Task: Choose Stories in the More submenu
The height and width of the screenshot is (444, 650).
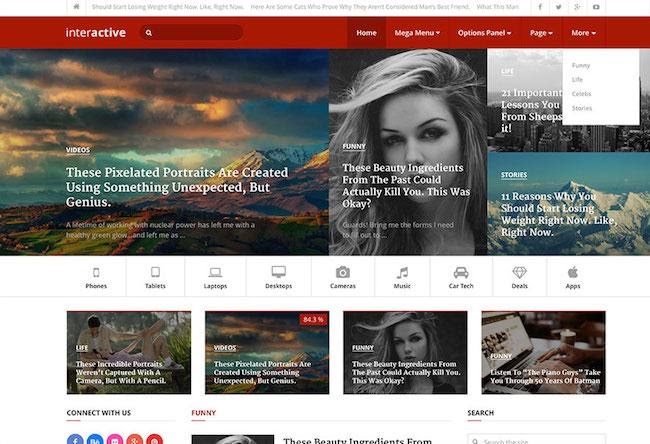Action: pyautogui.click(x=582, y=107)
